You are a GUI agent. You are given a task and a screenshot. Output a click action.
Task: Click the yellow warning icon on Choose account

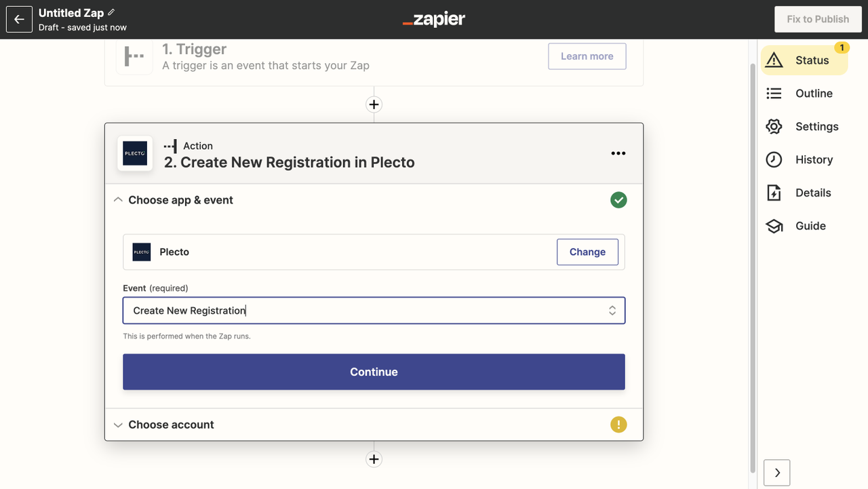coord(618,425)
